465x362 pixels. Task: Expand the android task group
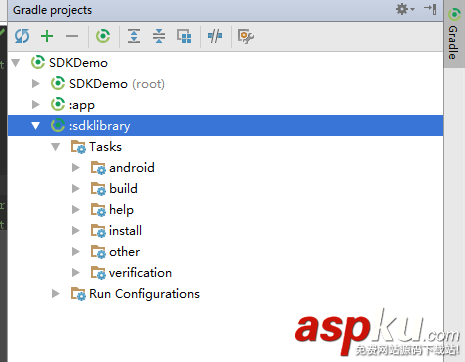76,168
